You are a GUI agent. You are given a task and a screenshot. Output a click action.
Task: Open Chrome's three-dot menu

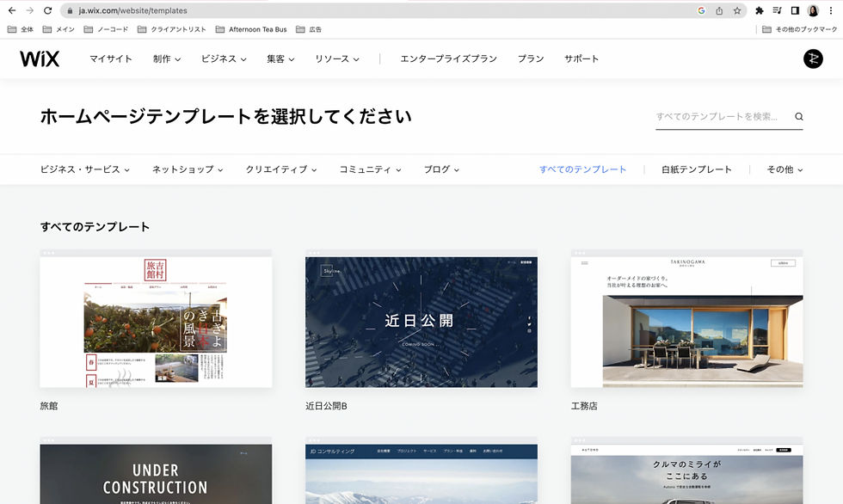coord(831,10)
